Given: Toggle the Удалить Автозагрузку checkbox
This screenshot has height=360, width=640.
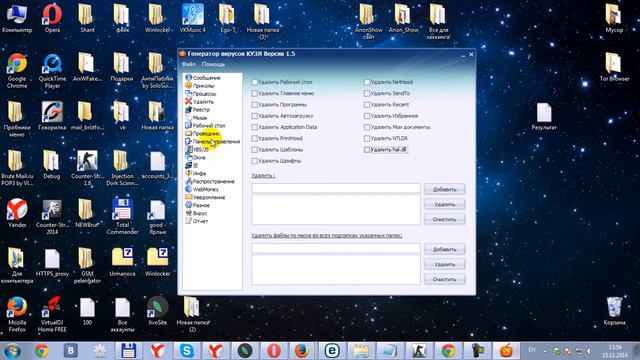Looking at the screenshot, I should point(254,116).
